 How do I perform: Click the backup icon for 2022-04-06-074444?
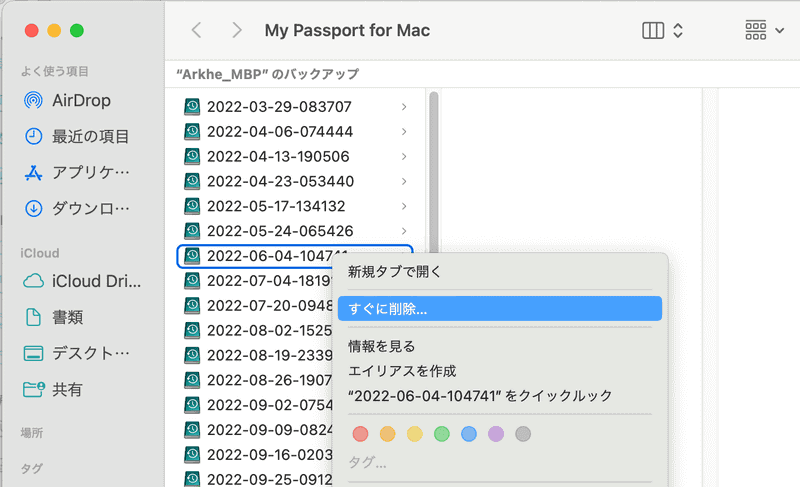click(192, 132)
